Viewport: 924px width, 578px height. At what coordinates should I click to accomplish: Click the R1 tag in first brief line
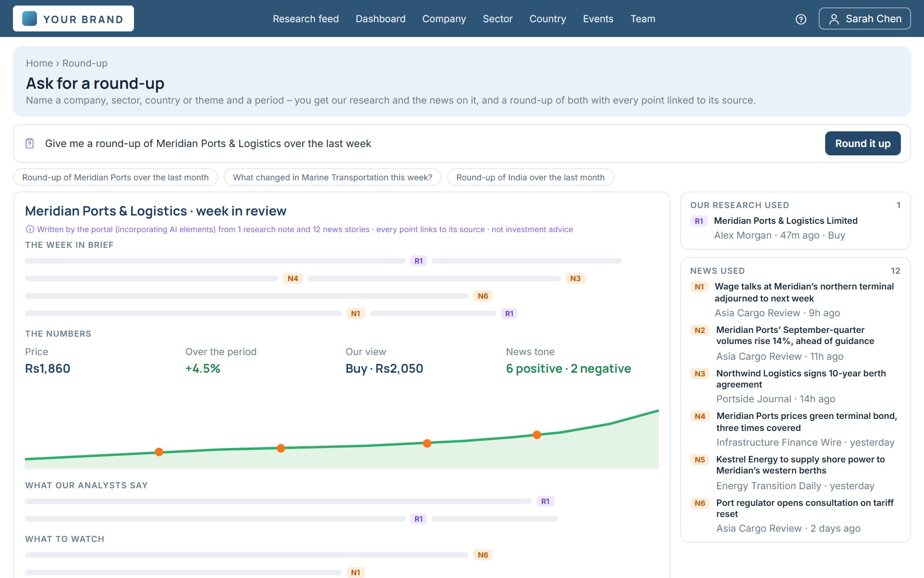pyautogui.click(x=419, y=261)
